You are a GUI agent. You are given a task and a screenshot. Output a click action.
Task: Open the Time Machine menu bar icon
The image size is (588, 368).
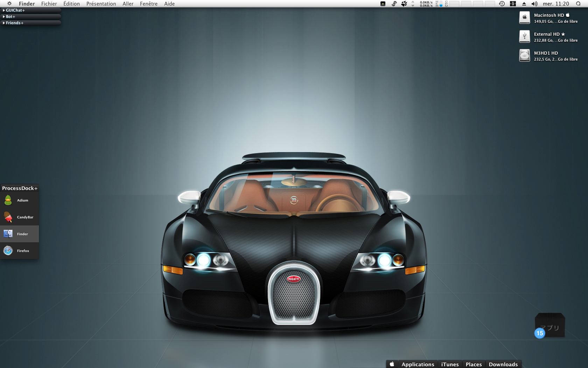502,4
